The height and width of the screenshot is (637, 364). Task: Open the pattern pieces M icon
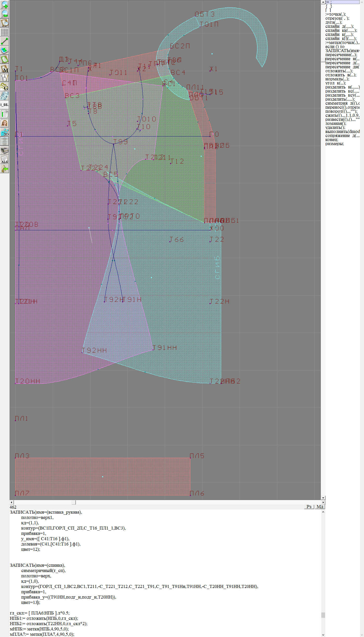click(5, 69)
